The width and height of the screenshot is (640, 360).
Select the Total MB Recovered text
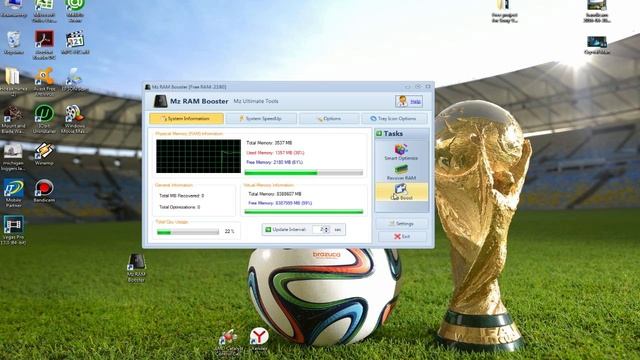181,196
